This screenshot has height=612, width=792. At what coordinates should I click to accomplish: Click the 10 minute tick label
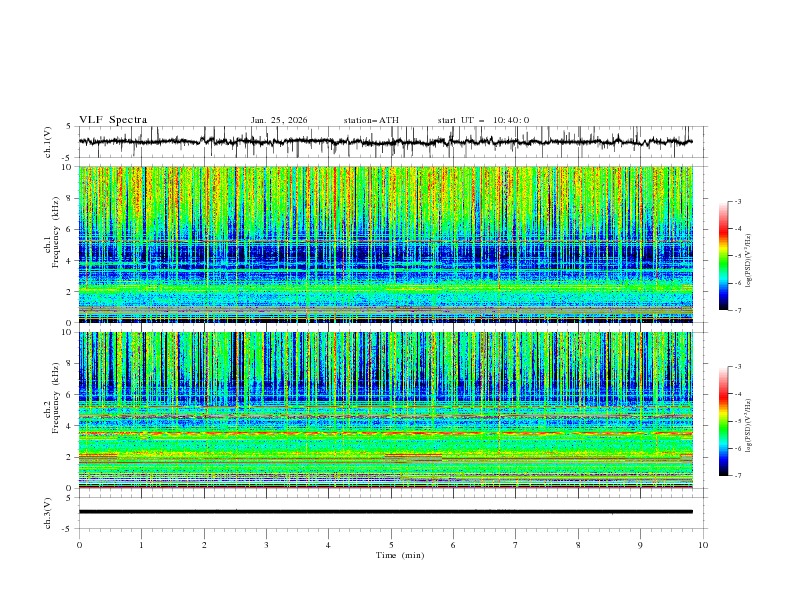tap(703, 545)
